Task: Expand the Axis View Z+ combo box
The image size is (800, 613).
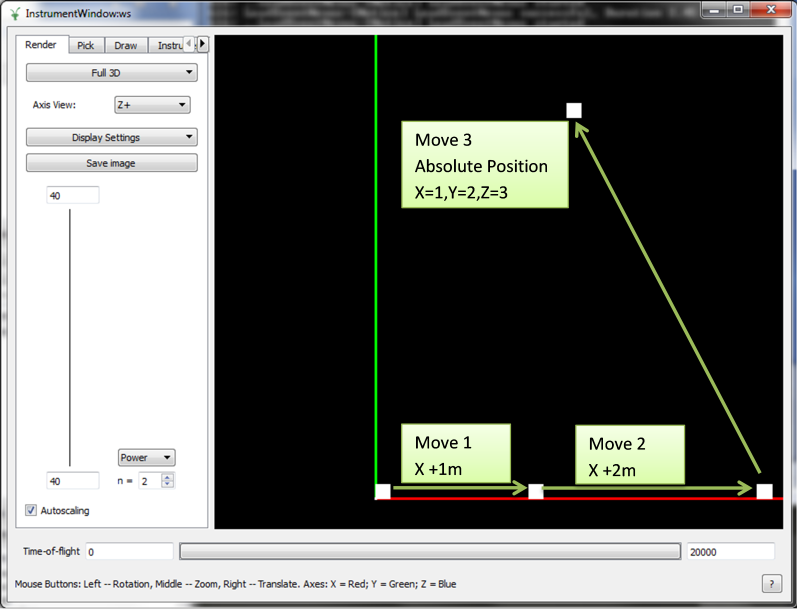Action: pyautogui.click(x=152, y=105)
